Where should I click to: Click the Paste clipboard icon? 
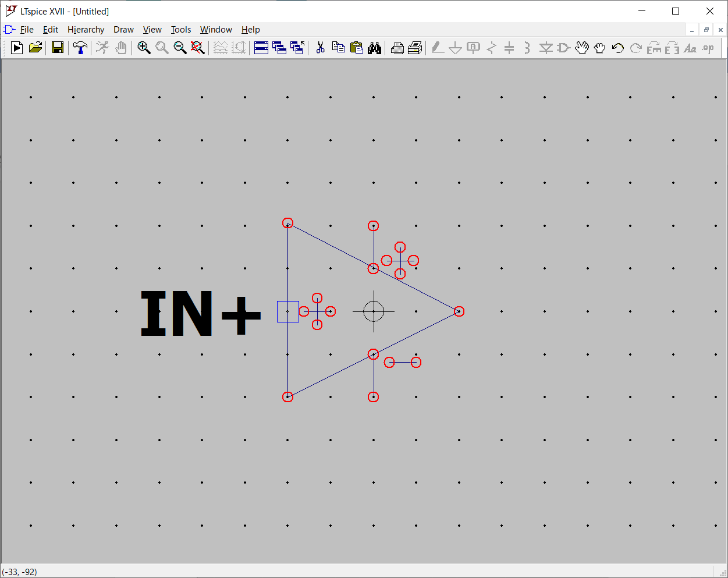(x=356, y=48)
